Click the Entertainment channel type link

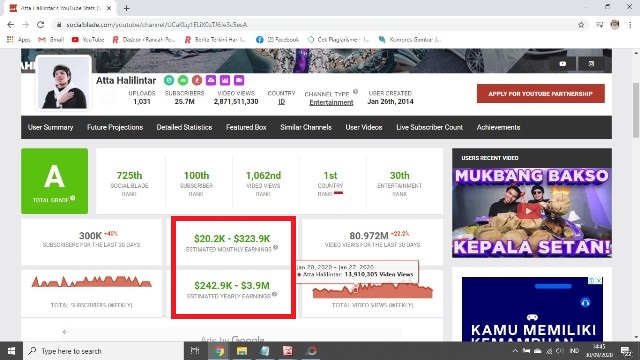[331, 102]
